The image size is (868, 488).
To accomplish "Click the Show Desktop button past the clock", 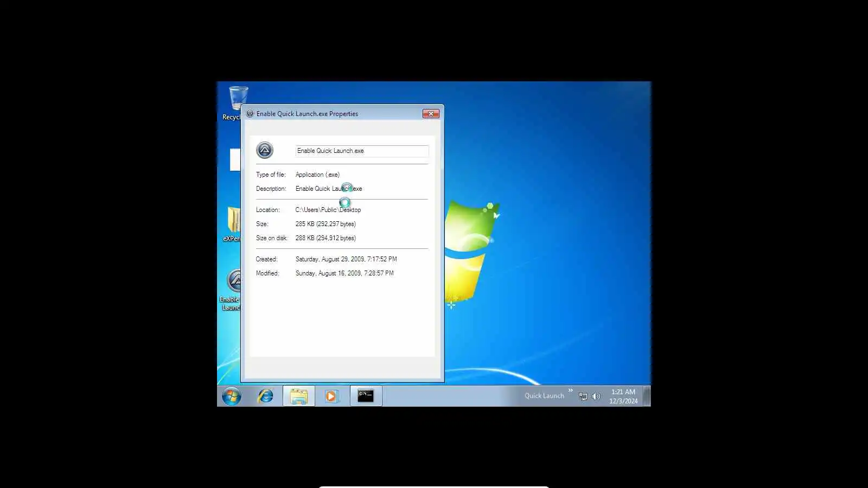I will [647, 396].
